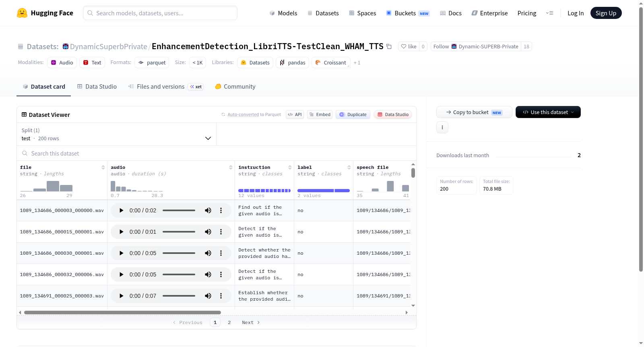This screenshot has width=644, height=347.
Task: Expand the navigation more menu icon
Action: [549, 13]
